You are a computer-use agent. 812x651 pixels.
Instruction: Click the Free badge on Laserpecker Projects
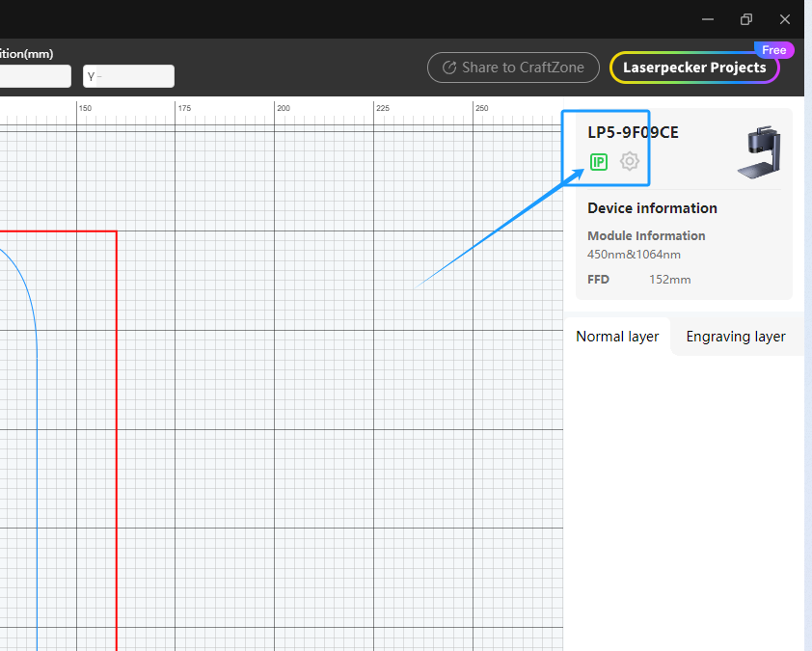pos(773,50)
